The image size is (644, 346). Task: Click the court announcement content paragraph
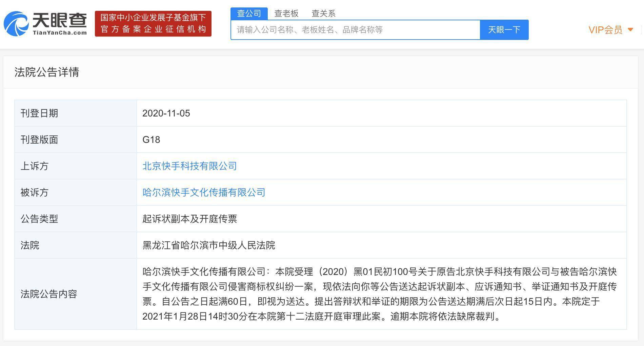[380, 294]
